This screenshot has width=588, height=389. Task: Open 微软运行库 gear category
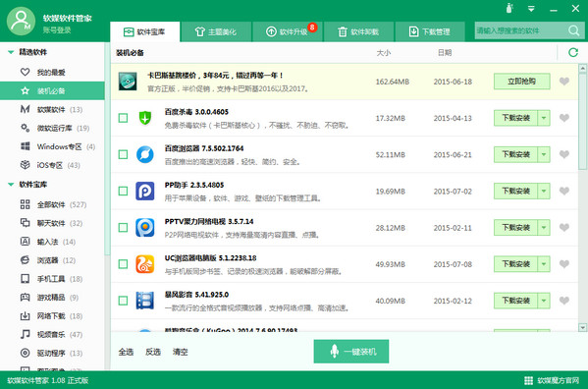point(52,128)
